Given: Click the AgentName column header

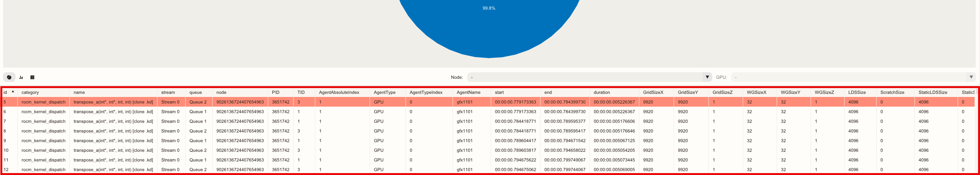Looking at the screenshot, I should coord(468,92).
